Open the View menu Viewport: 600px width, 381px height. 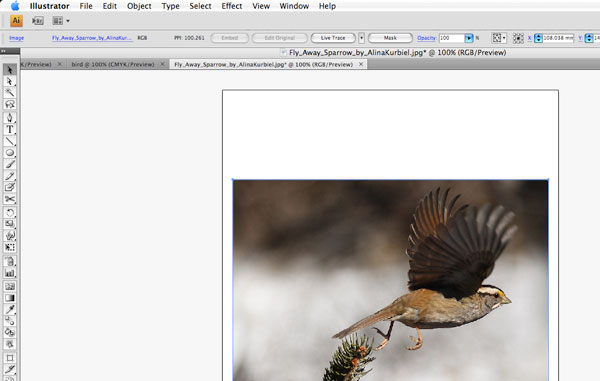261,6
